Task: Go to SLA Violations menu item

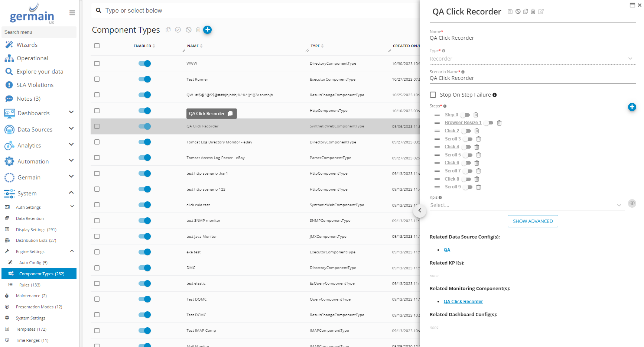Action: (x=35, y=85)
